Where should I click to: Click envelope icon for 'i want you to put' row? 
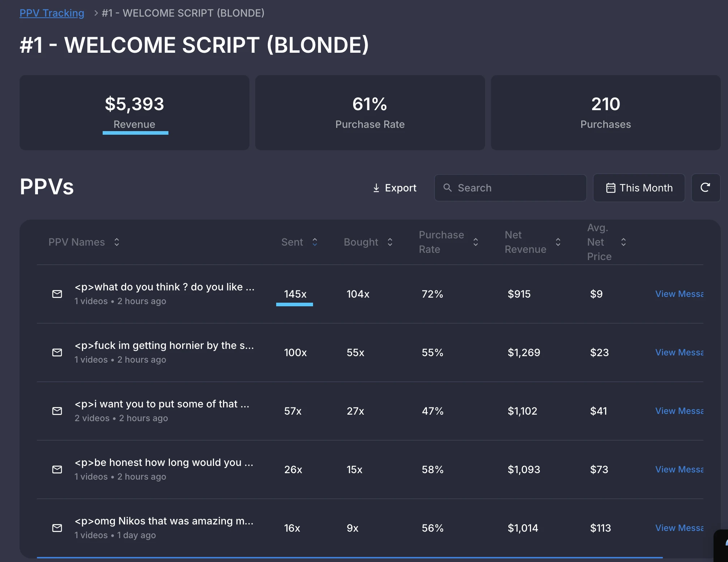coord(57,411)
